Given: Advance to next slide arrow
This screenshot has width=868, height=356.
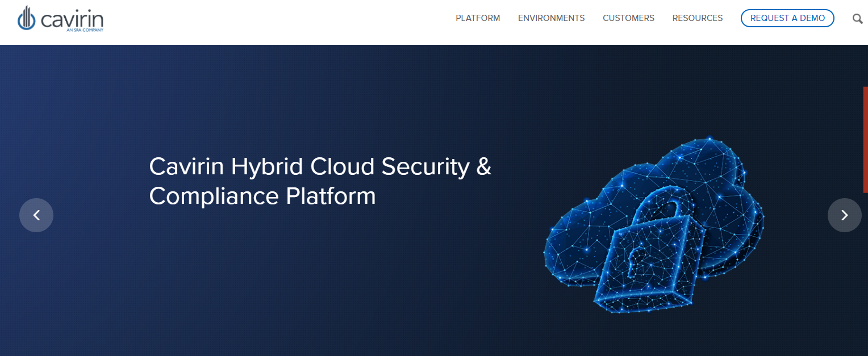Looking at the screenshot, I should pyautogui.click(x=844, y=215).
